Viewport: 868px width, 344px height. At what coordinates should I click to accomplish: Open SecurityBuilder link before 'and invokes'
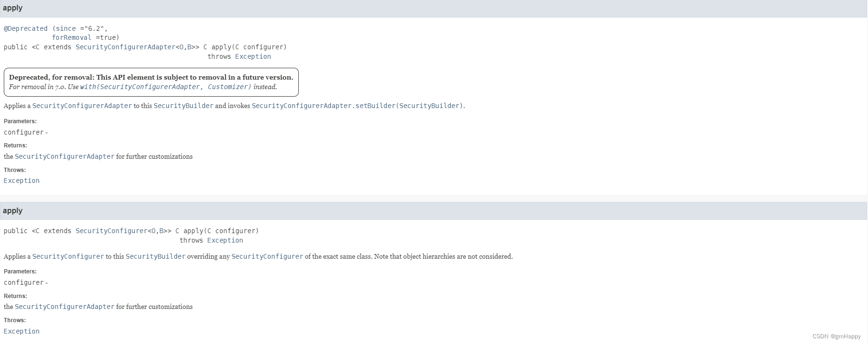[183, 106]
